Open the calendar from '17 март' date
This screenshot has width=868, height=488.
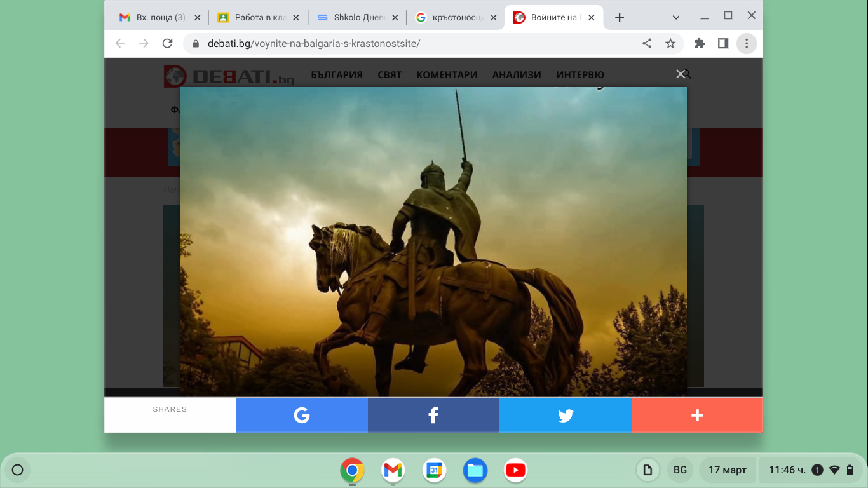point(728,470)
